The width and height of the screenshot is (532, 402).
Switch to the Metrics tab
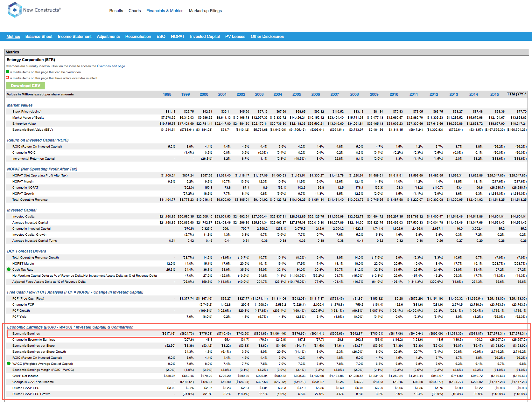click(13, 37)
